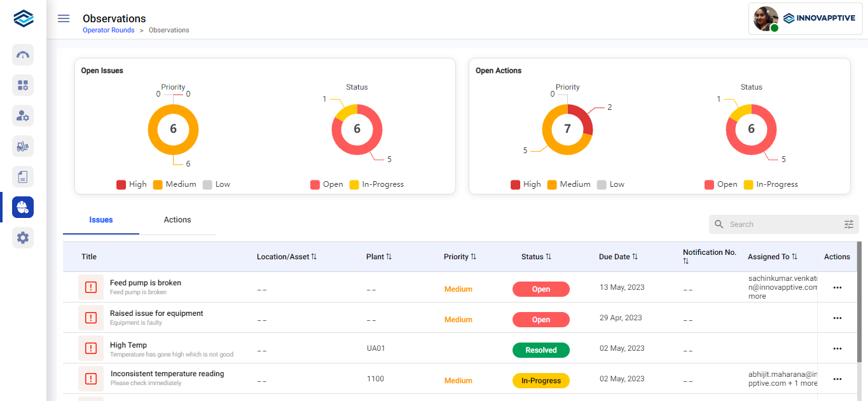Click the warning icon for Feed pump is broken
The width and height of the screenshot is (868, 401).
point(91,287)
